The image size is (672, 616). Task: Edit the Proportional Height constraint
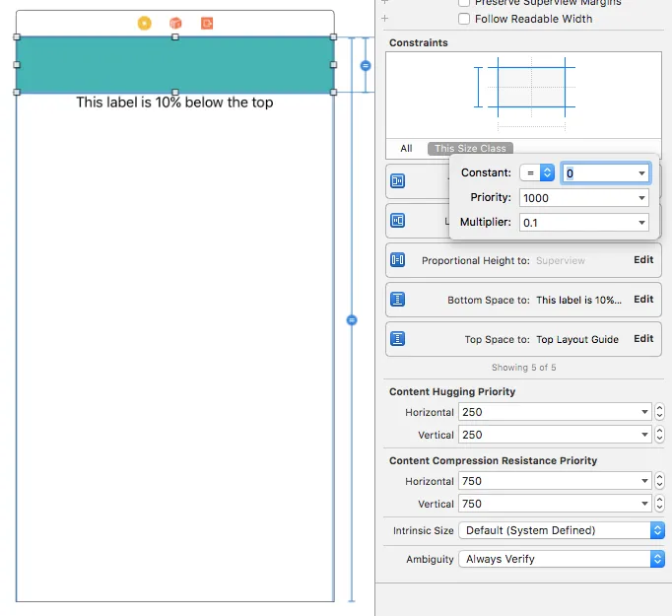click(x=643, y=260)
